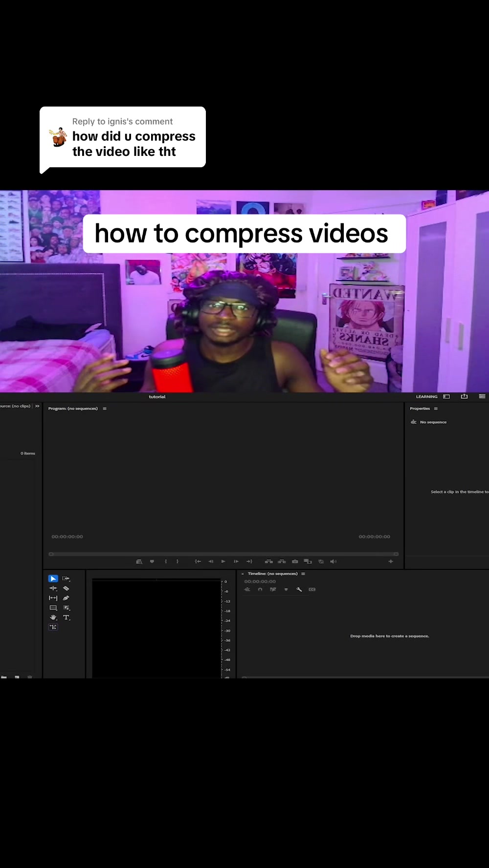The image size is (489, 868).
Task: Switch to the Program panel tab
Action: (73, 409)
